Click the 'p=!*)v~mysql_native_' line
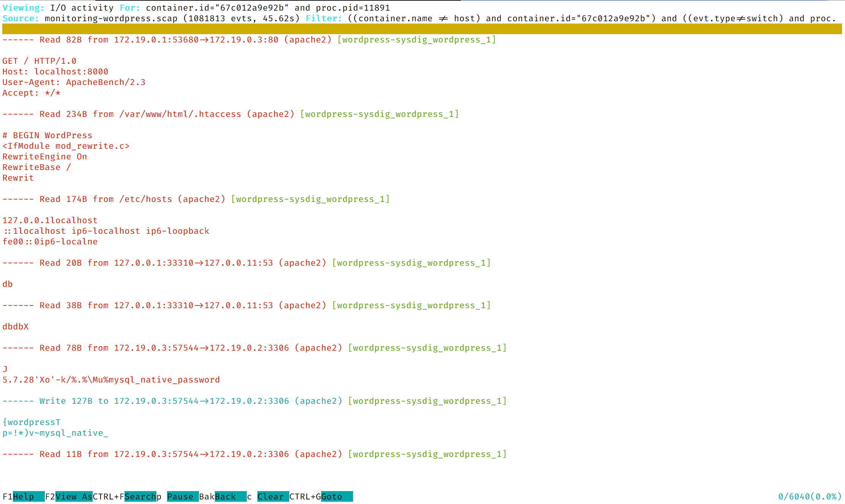845x504 pixels. point(55,433)
